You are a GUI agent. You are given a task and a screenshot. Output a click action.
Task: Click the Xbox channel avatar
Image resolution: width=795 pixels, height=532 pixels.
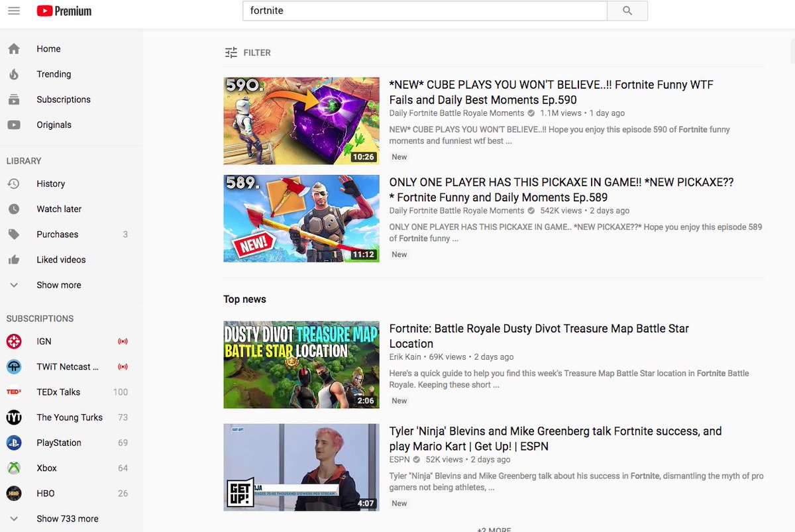pos(14,468)
